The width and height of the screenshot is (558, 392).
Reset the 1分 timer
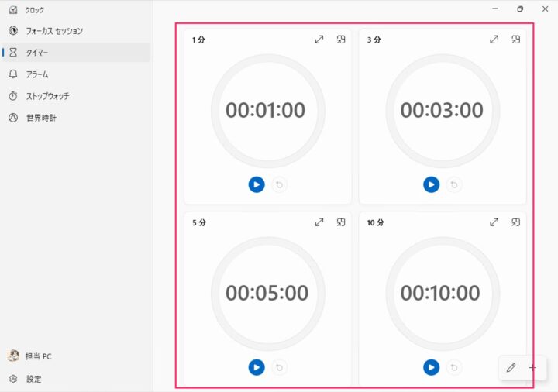[280, 184]
